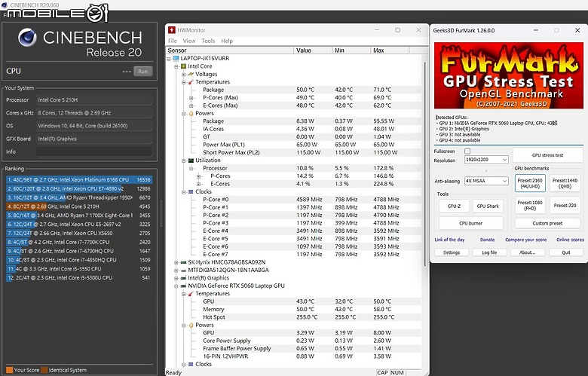588x376 pixels.
Task: Open the FurMark Log file
Action: pos(489,252)
